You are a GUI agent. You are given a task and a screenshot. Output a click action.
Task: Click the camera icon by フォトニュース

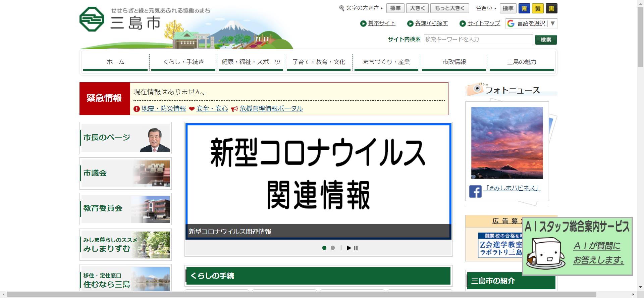475,89
